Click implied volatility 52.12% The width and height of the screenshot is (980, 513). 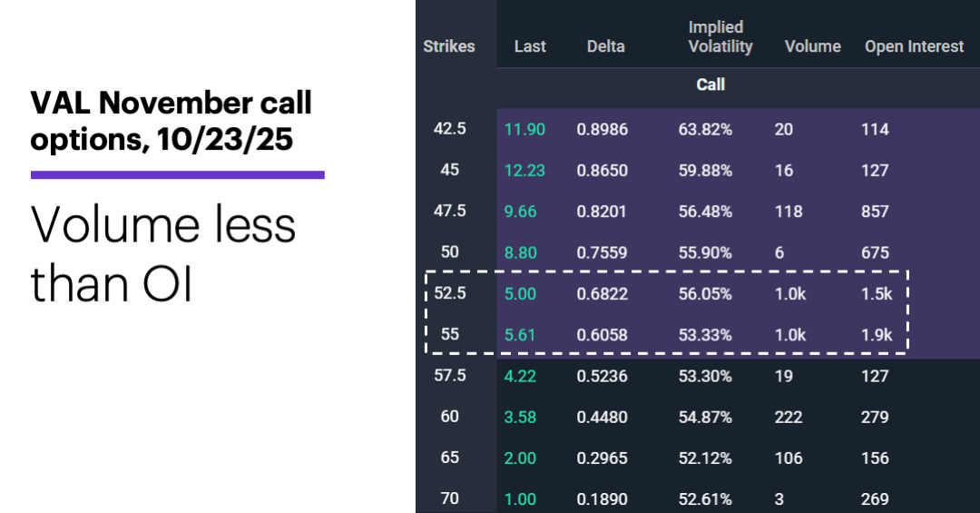[x=705, y=458]
